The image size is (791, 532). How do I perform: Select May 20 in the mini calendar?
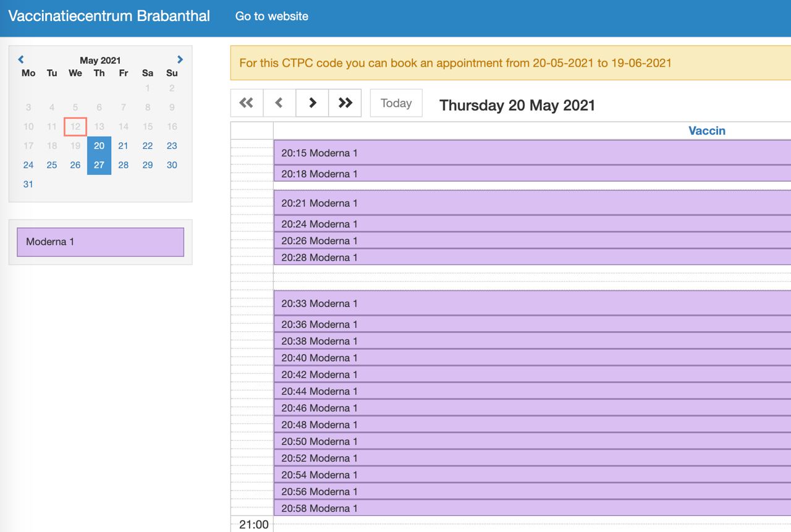[x=99, y=146]
